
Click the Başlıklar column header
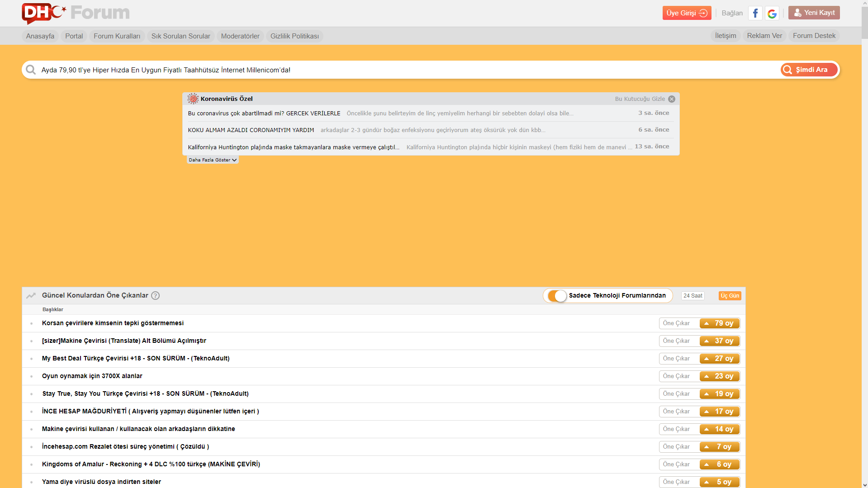(52, 309)
